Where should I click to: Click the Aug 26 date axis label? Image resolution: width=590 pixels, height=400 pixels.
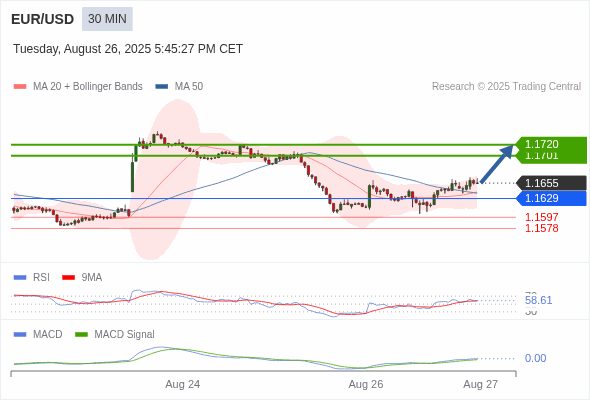pos(366,384)
